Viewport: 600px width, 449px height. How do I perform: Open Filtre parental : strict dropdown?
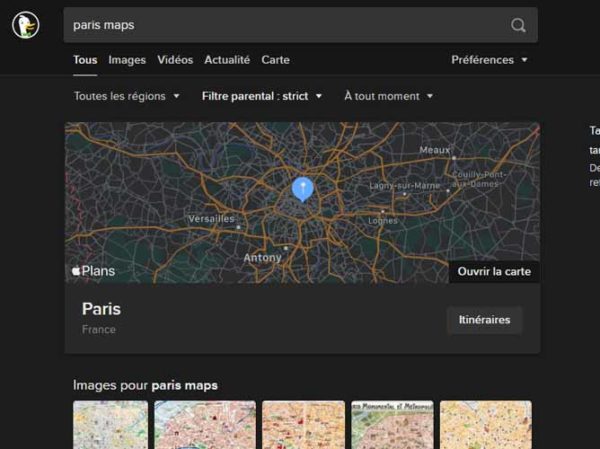262,96
